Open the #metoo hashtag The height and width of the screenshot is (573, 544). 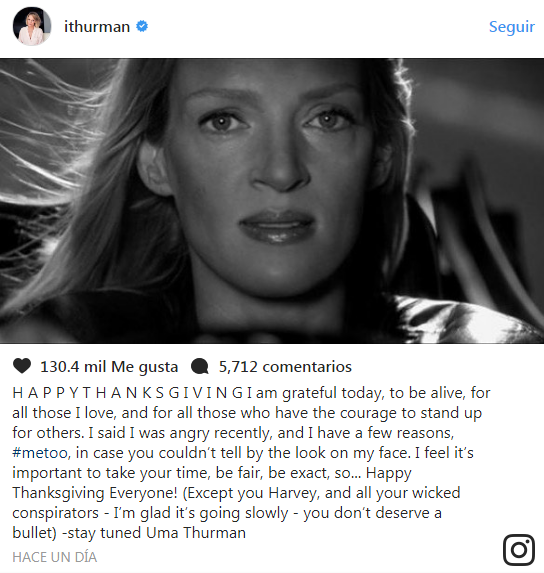pos(40,453)
